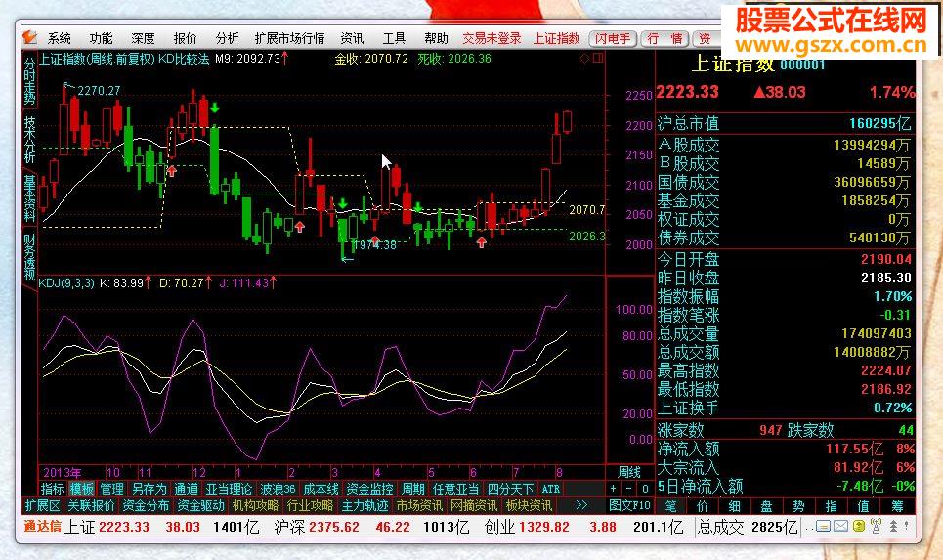Click the 通达信 logo in status bar
The width and height of the screenshot is (943, 560).
[x=42, y=527]
